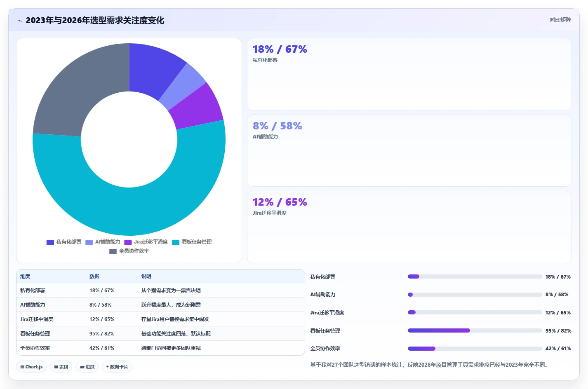Click the 进度 tag chip
This screenshot has height=389, width=588.
click(x=87, y=367)
